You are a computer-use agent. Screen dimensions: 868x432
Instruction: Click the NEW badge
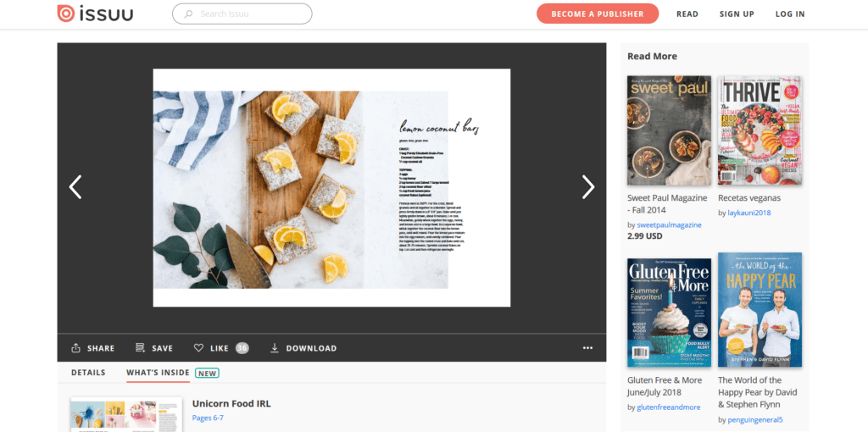(207, 374)
